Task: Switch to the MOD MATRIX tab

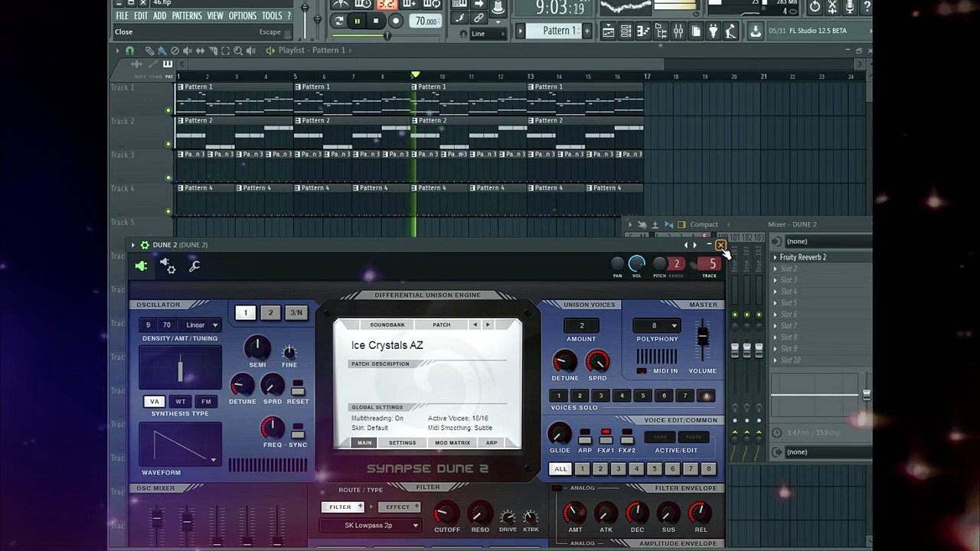Action: (x=452, y=443)
